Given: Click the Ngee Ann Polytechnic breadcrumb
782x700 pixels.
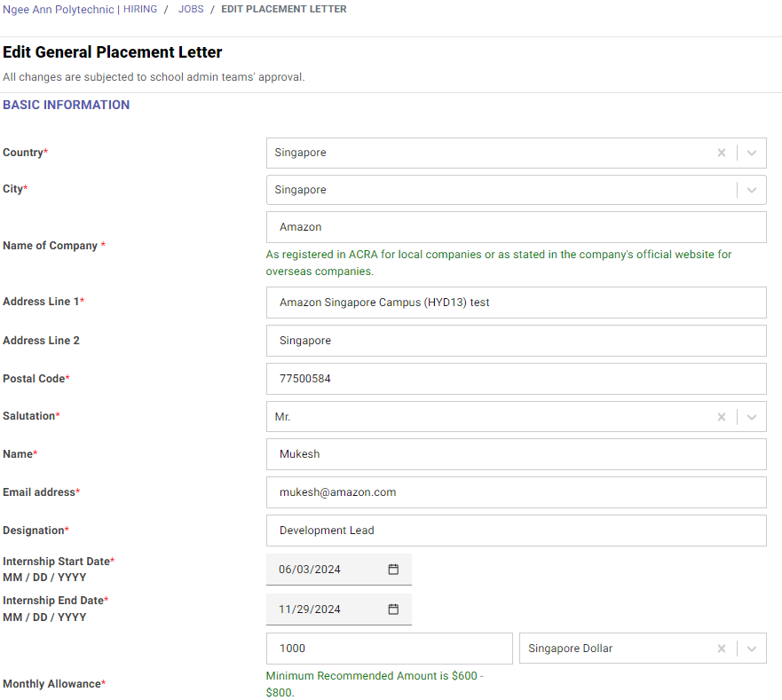Looking at the screenshot, I should (x=59, y=9).
